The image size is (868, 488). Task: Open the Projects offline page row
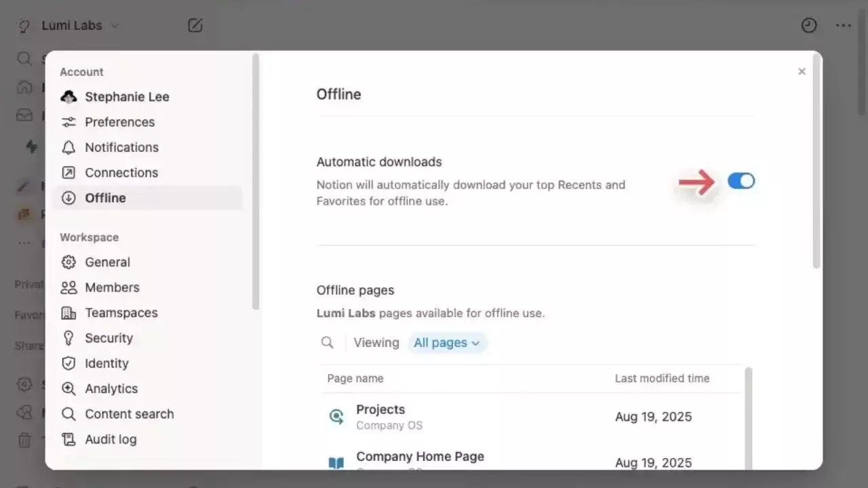pos(532,417)
